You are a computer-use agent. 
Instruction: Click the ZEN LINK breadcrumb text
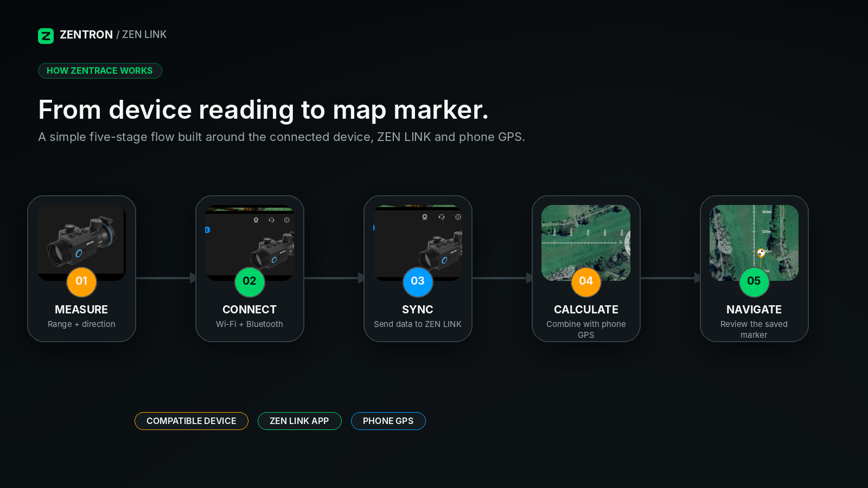pyautogui.click(x=144, y=35)
